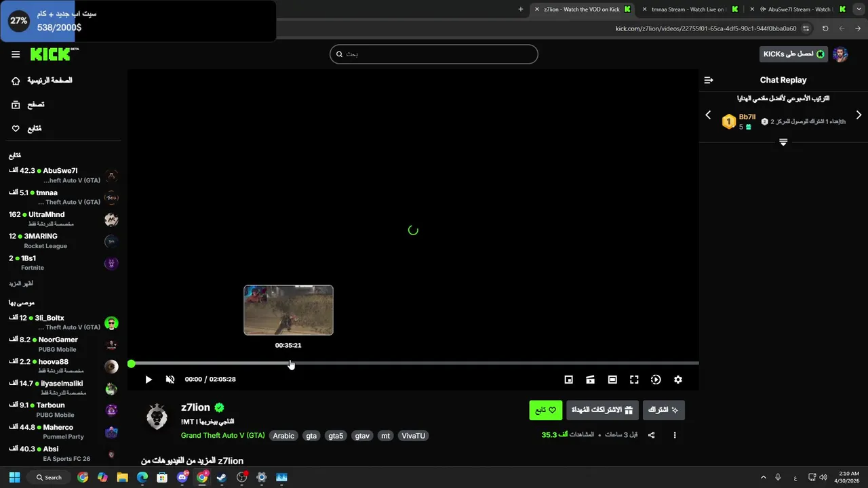868x488 pixels.
Task: Click the share icon below the video
Action: 651,435
